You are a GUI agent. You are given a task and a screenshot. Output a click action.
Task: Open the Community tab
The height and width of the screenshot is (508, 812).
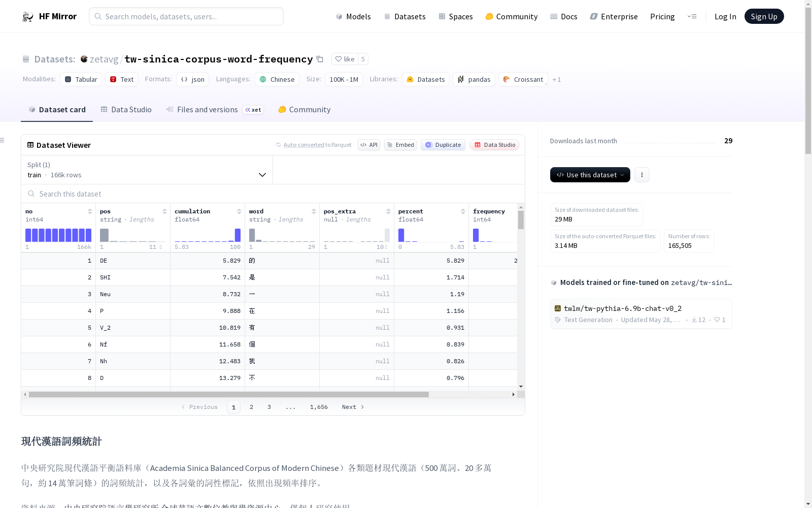tap(304, 110)
